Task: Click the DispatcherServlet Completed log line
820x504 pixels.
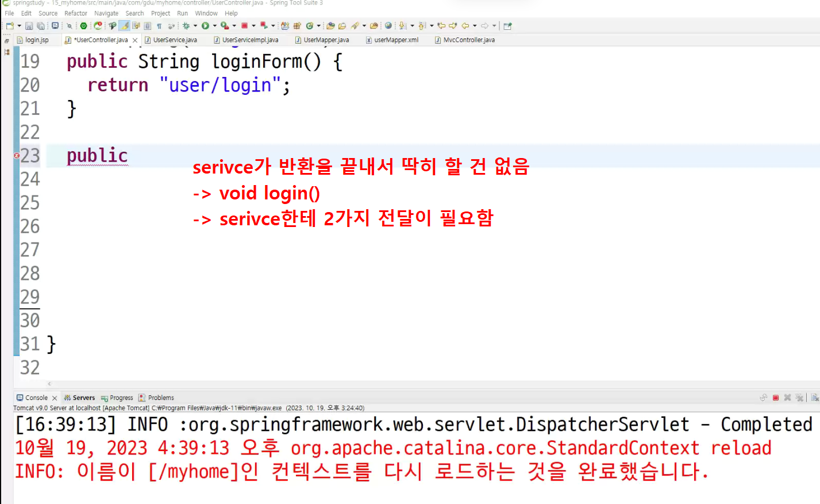Action: click(x=414, y=425)
